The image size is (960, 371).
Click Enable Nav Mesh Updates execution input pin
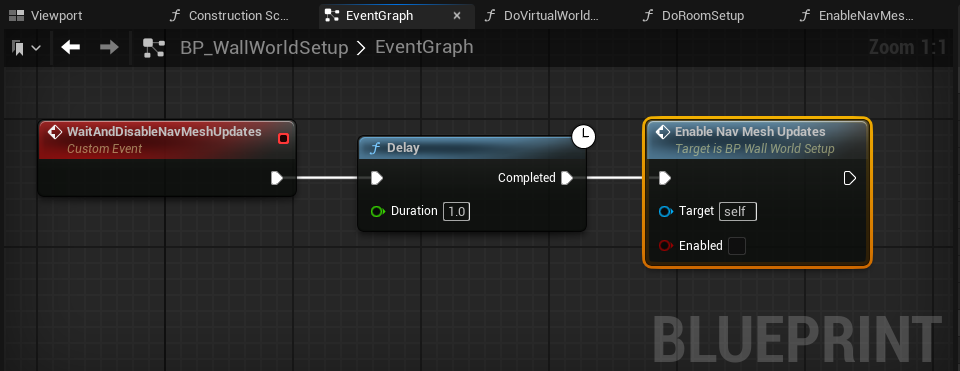664,178
